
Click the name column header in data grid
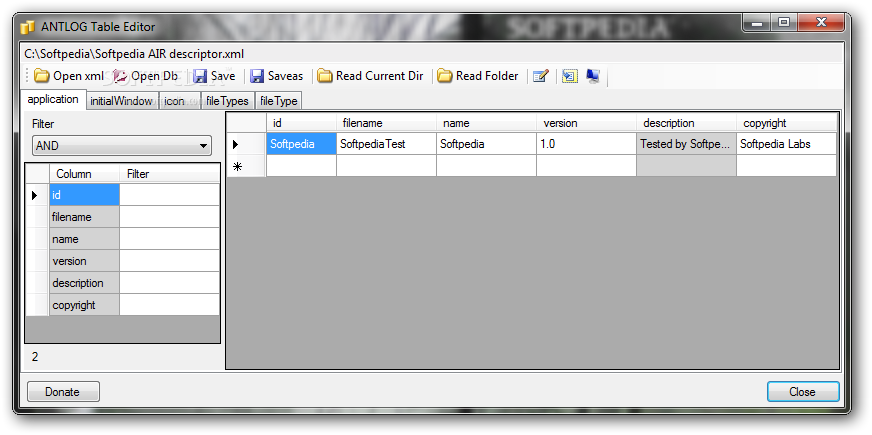click(486, 123)
